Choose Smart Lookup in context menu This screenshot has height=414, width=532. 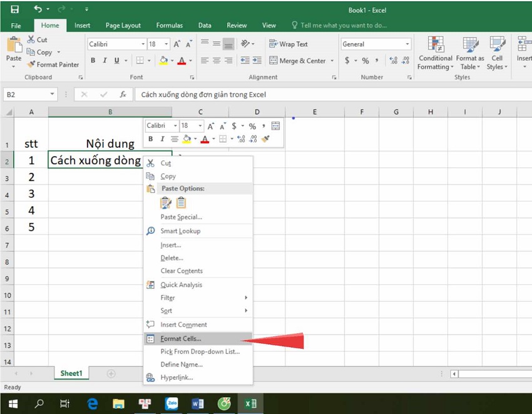(198, 231)
